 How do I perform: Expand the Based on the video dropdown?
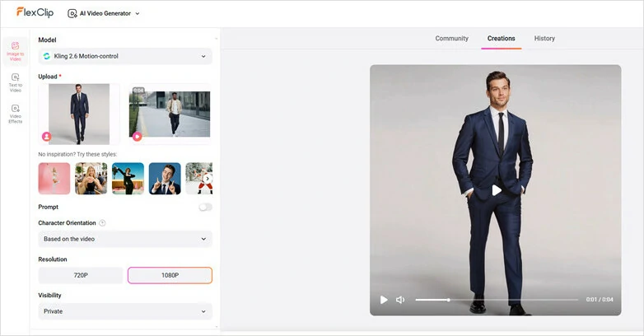tap(125, 239)
